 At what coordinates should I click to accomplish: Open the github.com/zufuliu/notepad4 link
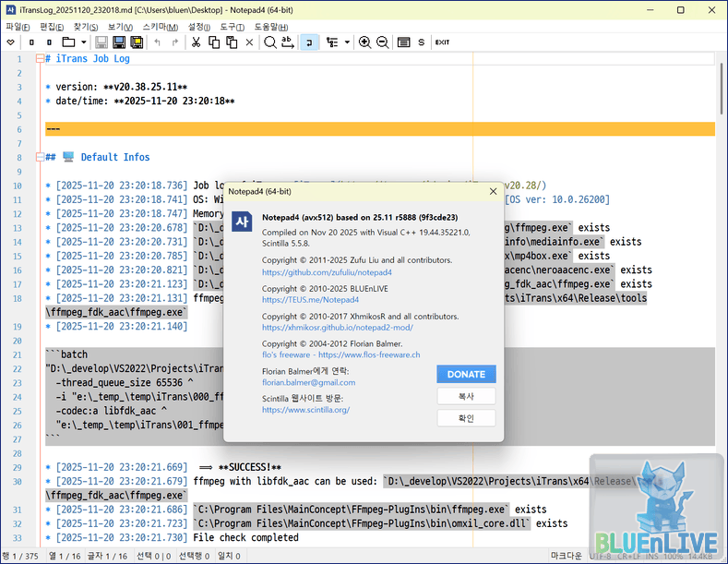tap(327, 272)
